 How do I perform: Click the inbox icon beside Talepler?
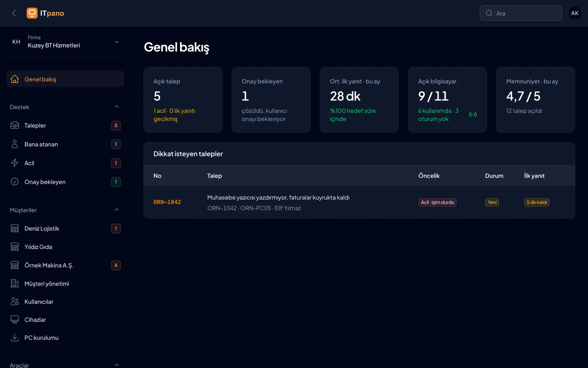15,125
